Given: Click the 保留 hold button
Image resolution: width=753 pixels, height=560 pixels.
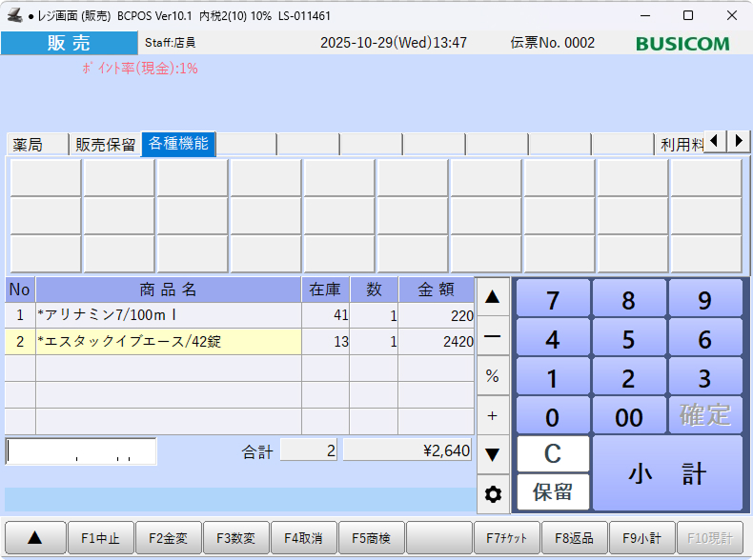Looking at the screenshot, I should click(x=553, y=492).
